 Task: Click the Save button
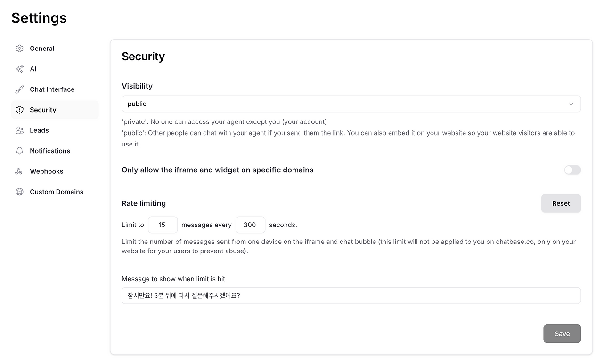click(x=562, y=334)
